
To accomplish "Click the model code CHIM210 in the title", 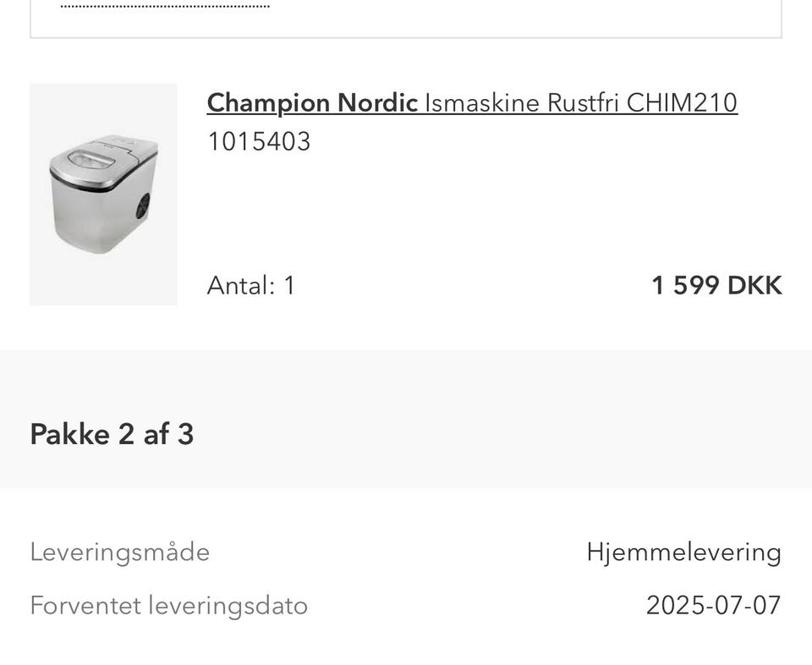I will pos(682,103).
